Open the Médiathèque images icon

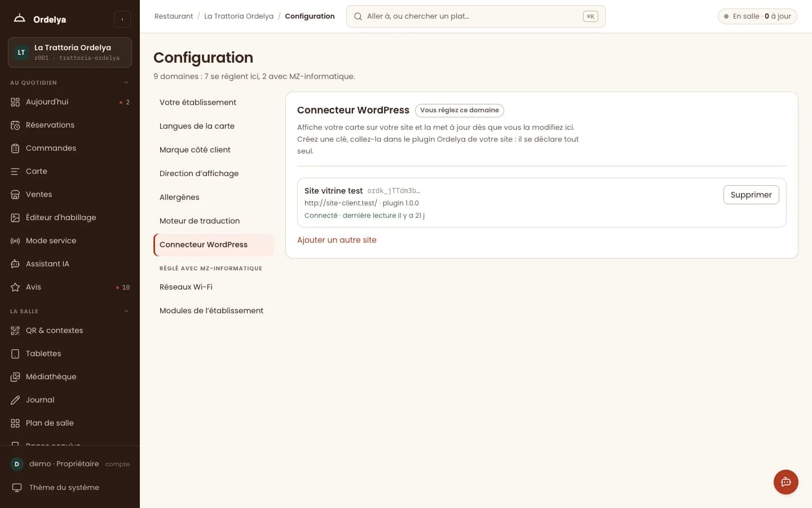(x=15, y=377)
